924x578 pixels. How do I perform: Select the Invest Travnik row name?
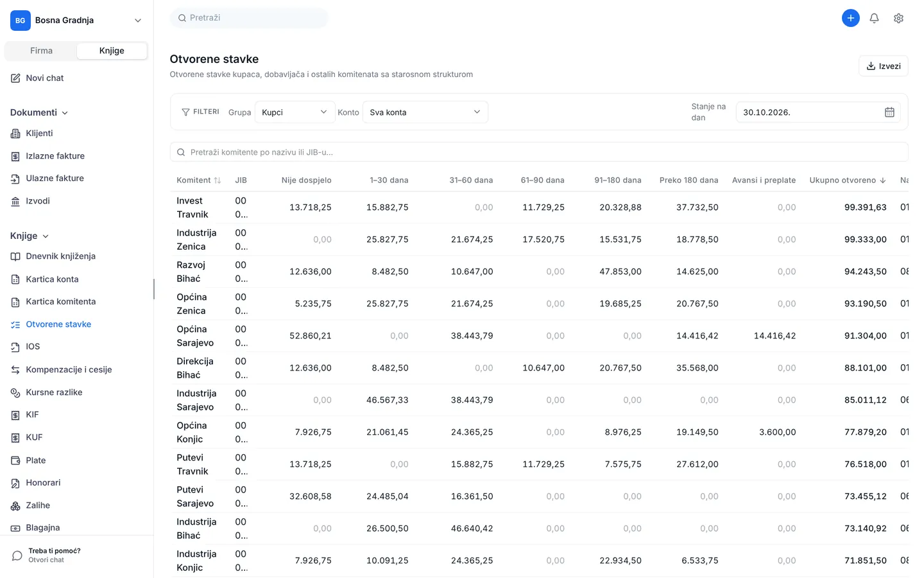193,207
